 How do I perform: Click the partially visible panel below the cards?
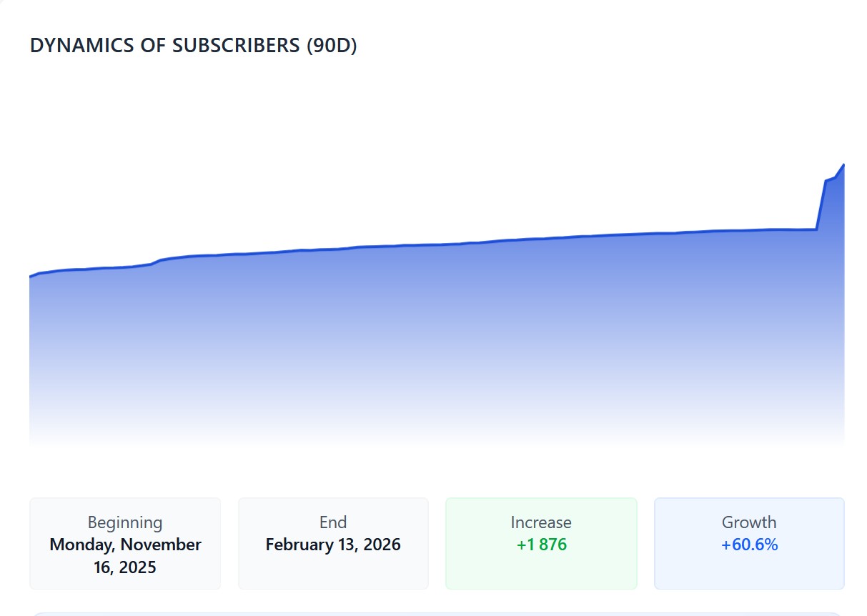pos(437,614)
